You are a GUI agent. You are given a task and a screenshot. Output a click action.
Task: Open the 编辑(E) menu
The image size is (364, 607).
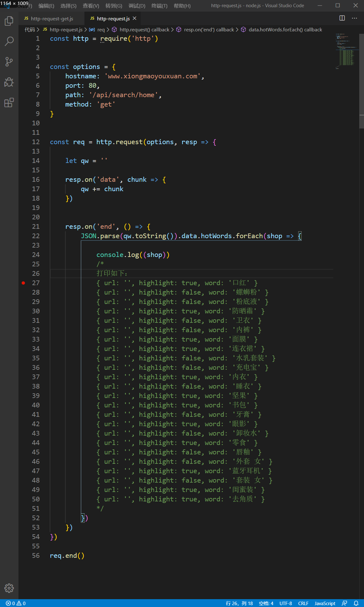tap(46, 6)
